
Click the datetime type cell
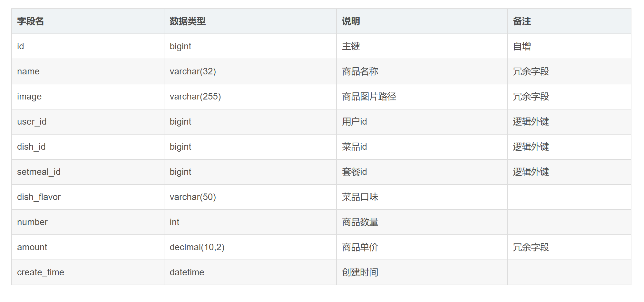point(250,272)
